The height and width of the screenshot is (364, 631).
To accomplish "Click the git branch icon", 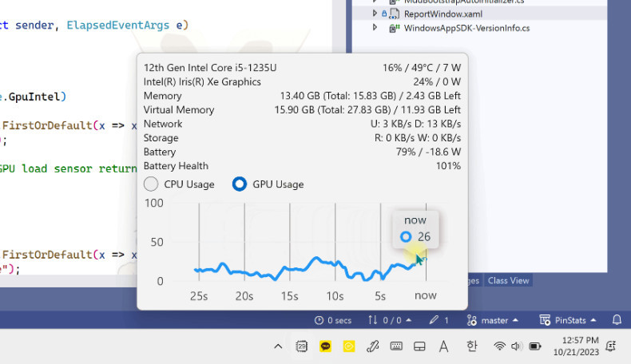I will coord(471,320).
